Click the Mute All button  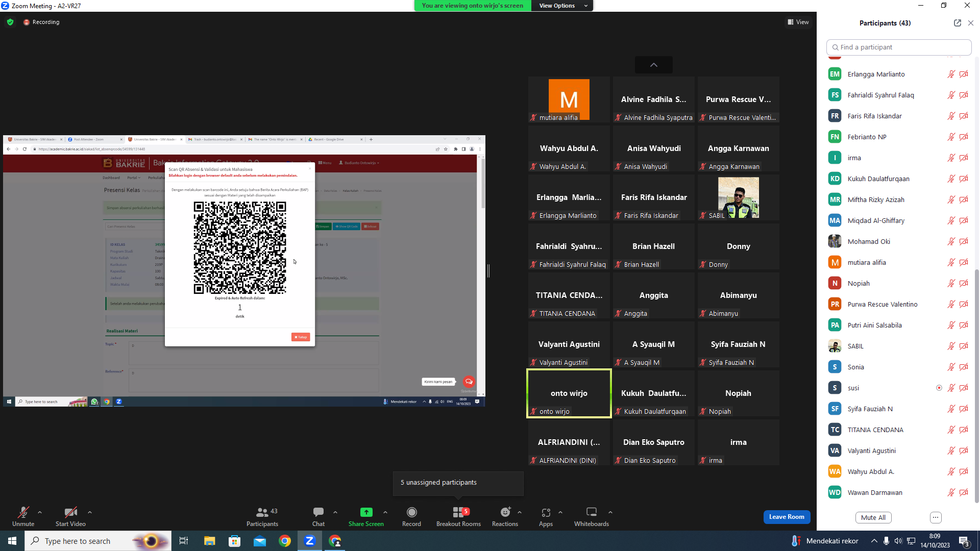coord(873,517)
